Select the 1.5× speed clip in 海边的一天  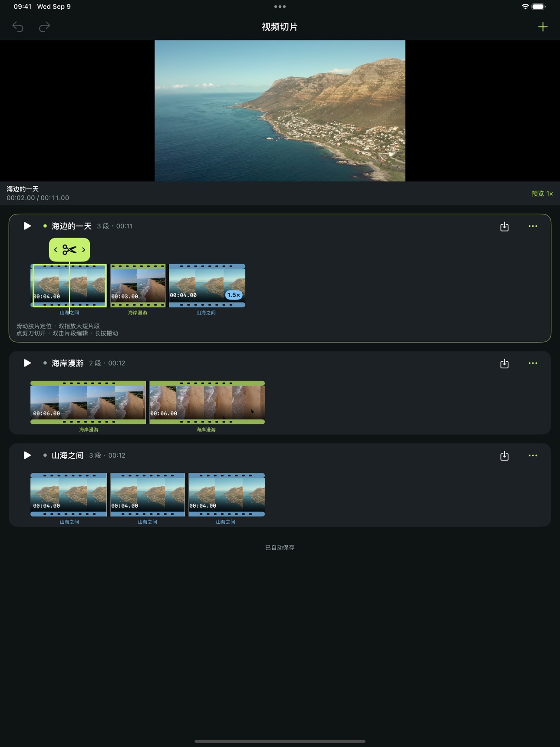click(207, 285)
